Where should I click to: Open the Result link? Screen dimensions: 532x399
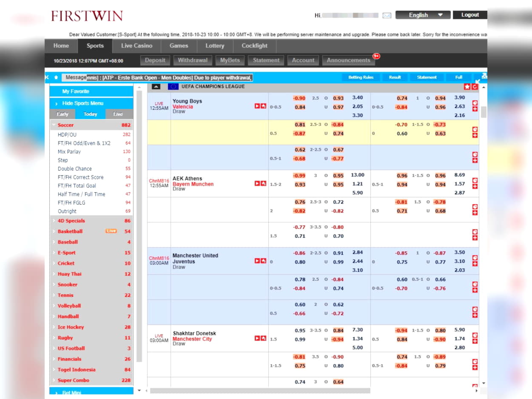point(395,77)
